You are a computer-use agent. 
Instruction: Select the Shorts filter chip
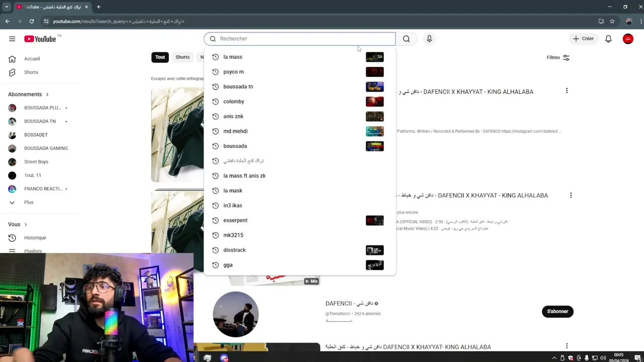tap(183, 57)
